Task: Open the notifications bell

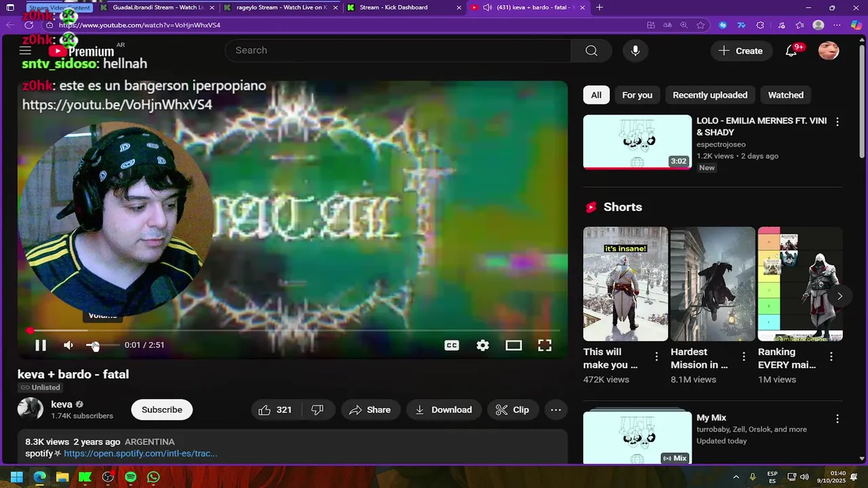Action: [x=791, y=51]
